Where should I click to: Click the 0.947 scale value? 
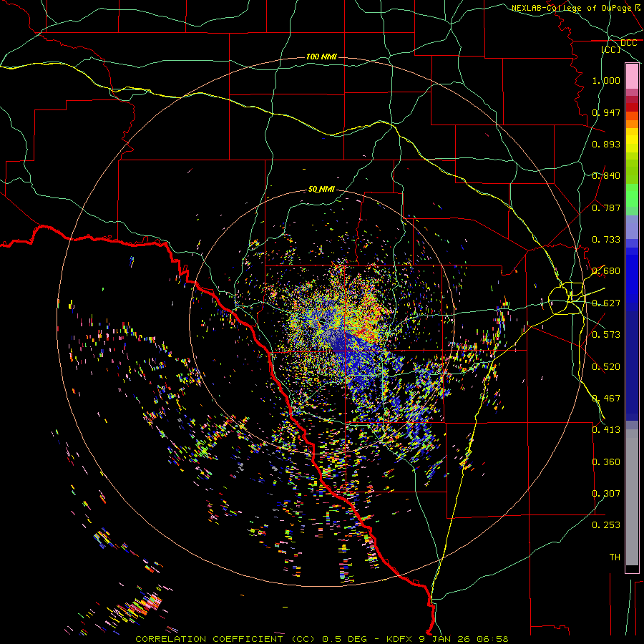coord(606,112)
